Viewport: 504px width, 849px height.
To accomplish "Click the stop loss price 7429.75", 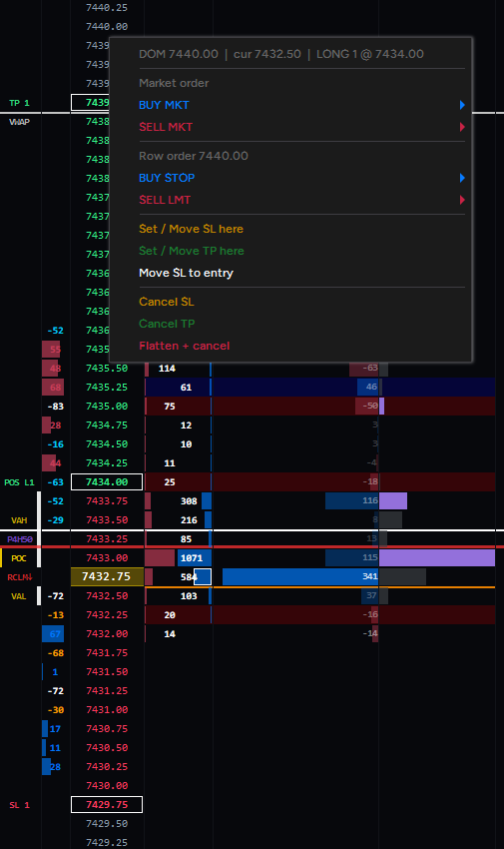I will tap(107, 805).
